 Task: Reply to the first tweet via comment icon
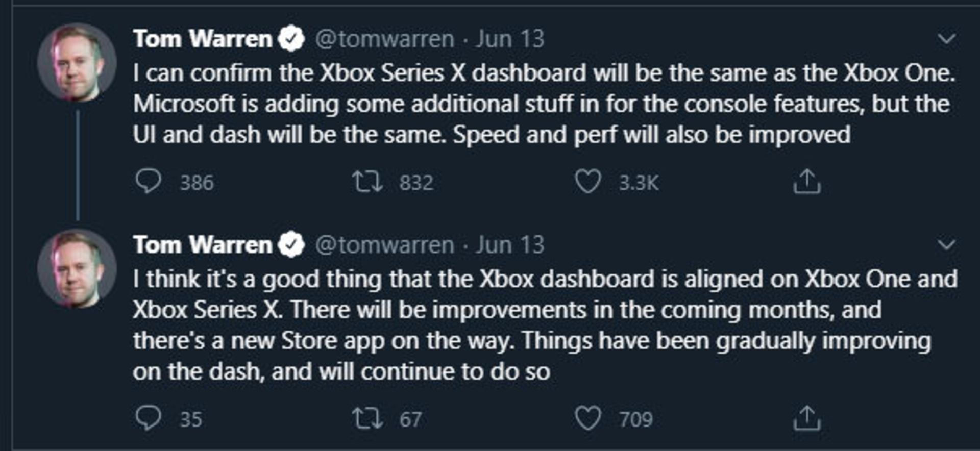(149, 182)
